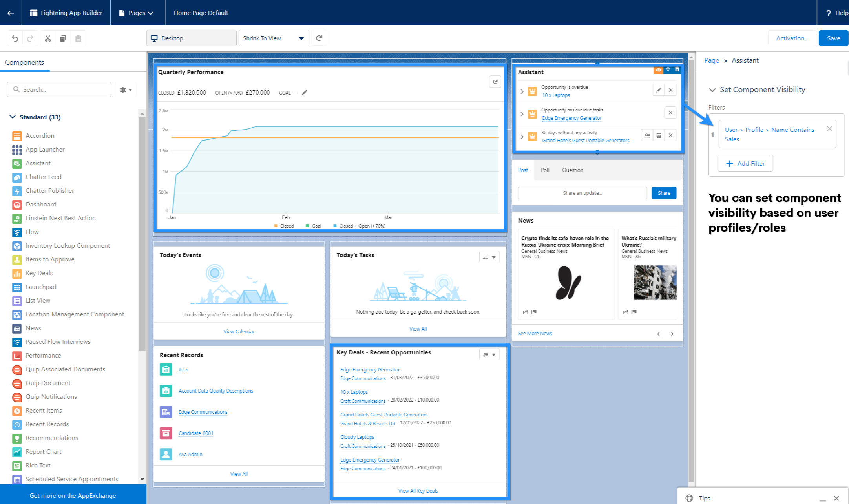Click Get more on the AppExchange
The image size is (849, 504).
pos(73,495)
